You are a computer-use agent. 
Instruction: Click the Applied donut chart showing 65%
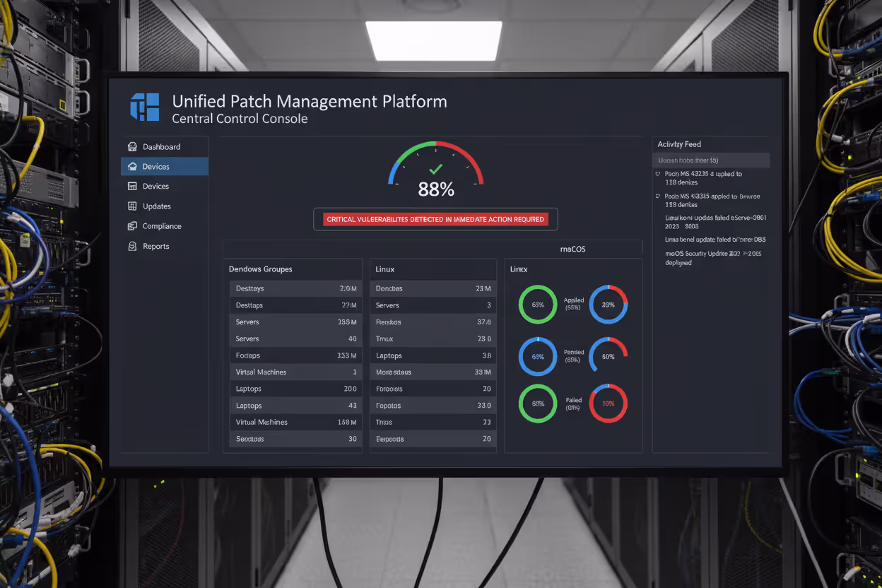click(x=538, y=304)
